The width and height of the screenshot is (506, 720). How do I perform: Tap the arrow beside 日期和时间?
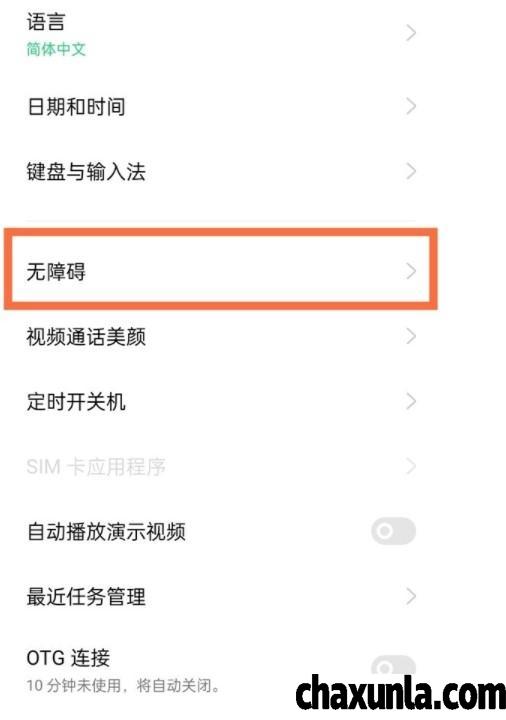point(411,107)
